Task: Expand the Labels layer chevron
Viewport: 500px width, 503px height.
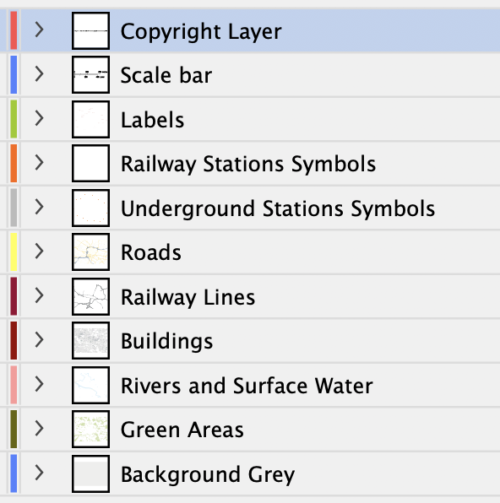Action: (39, 118)
